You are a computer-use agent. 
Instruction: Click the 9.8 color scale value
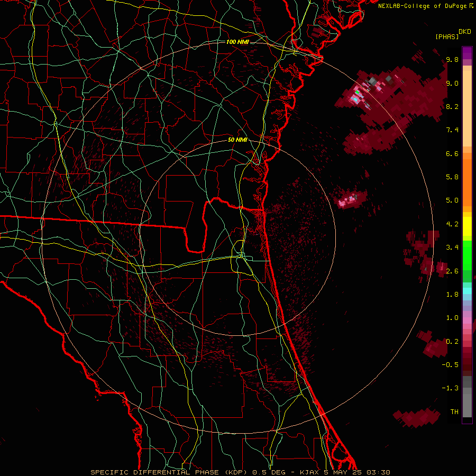pos(452,60)
